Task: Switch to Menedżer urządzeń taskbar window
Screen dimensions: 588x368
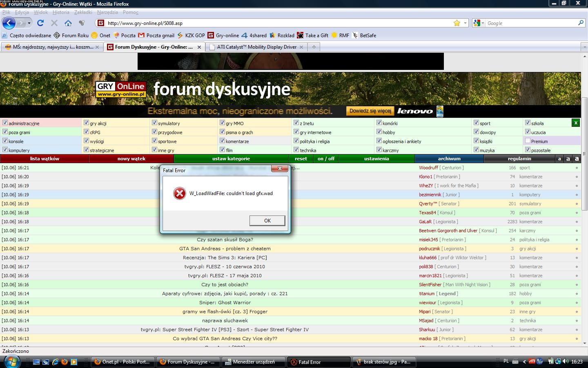Action: click(253, 362)
